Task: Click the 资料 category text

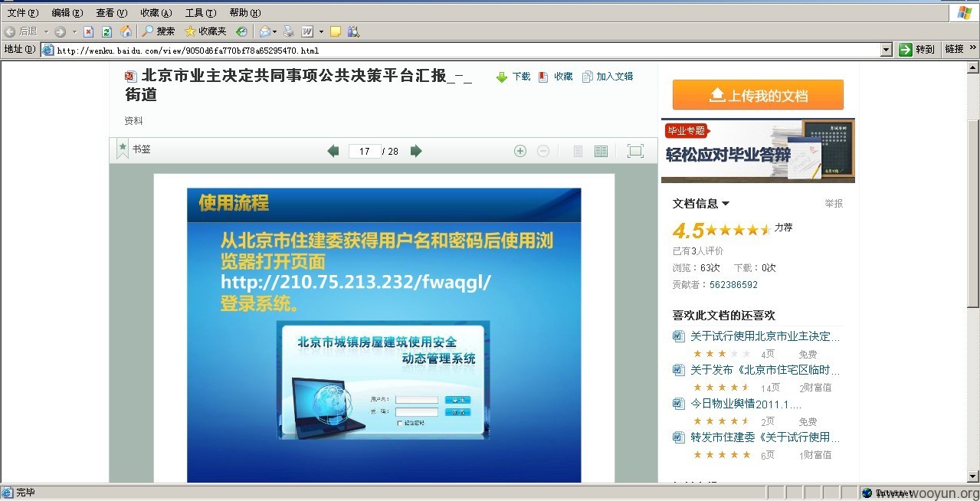Action: (x=133, y=121)
